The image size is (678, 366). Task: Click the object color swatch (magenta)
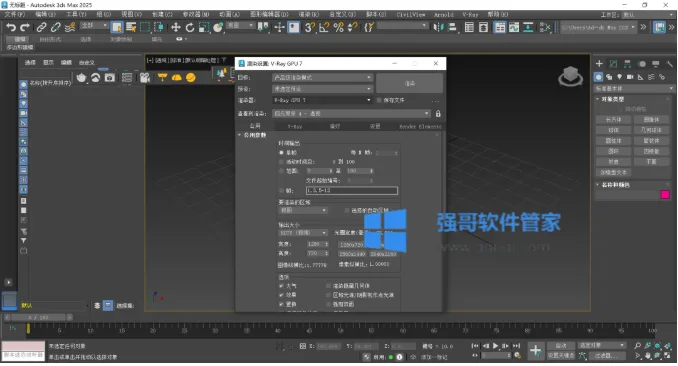click(x=665, y=195)
